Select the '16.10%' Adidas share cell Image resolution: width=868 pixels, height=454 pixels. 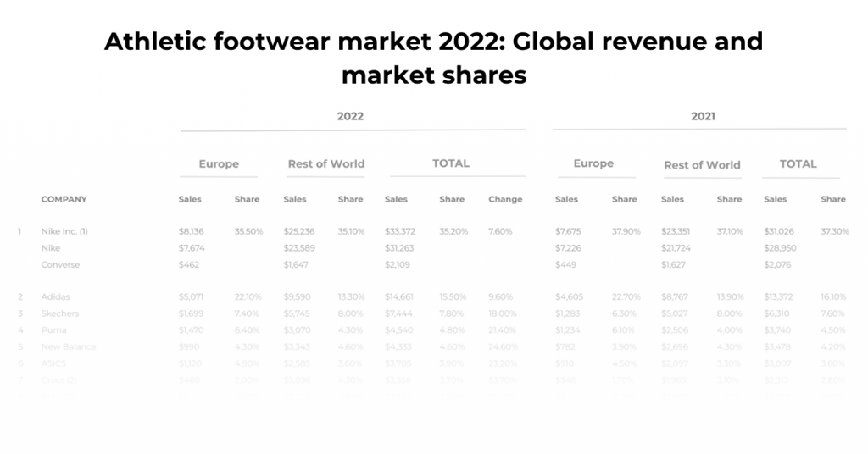[834, 296]
